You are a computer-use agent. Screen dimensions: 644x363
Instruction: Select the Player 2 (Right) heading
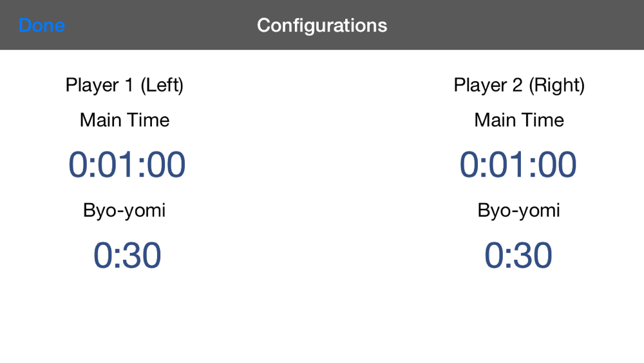pyautogui.click(x=519, y=85)
